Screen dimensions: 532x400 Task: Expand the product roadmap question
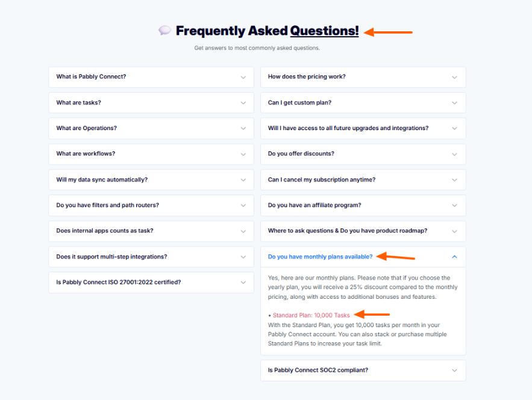[363, 231]
